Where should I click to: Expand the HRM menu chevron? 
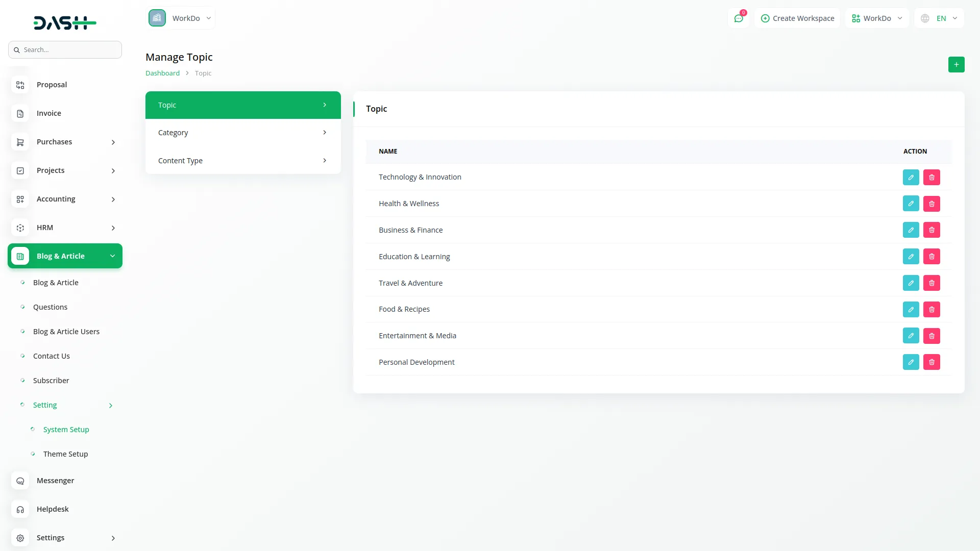113,228
